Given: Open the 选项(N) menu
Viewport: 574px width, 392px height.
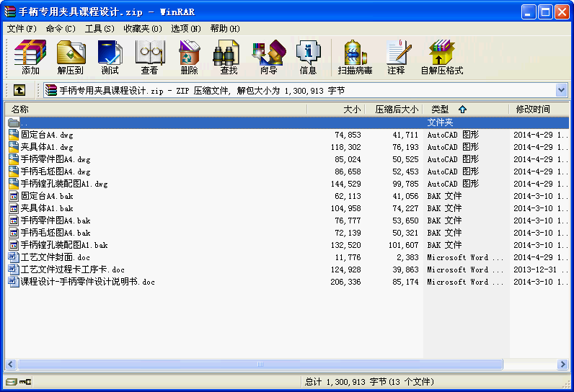Looking at the screenshot, I should 186,29.
